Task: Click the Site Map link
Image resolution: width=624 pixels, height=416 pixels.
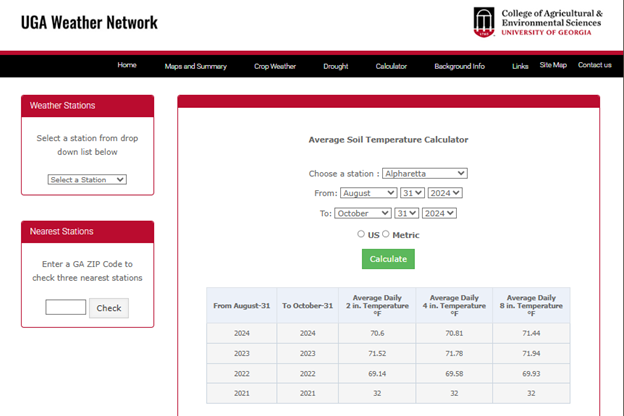Action: pyautogui.click(x=553, y=66)
